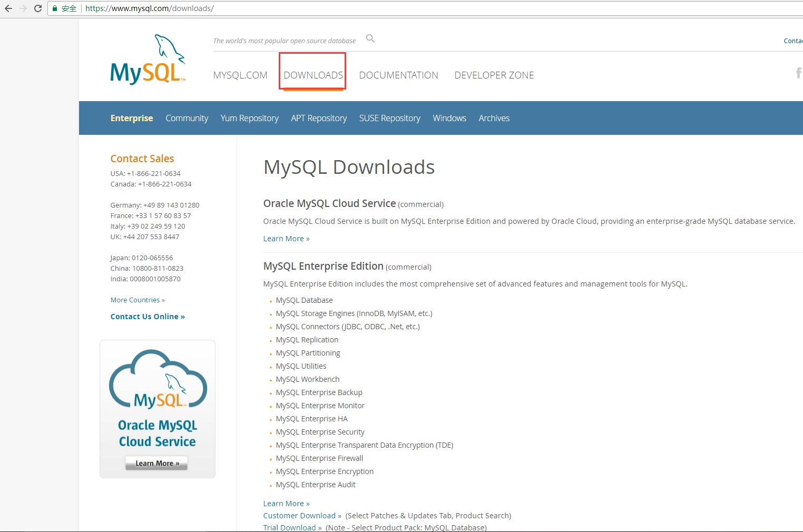Click Learn More under Oracle MySQL Cloud Service
The width and height of the screenshot is (803, 532).
tap(287, 239)
